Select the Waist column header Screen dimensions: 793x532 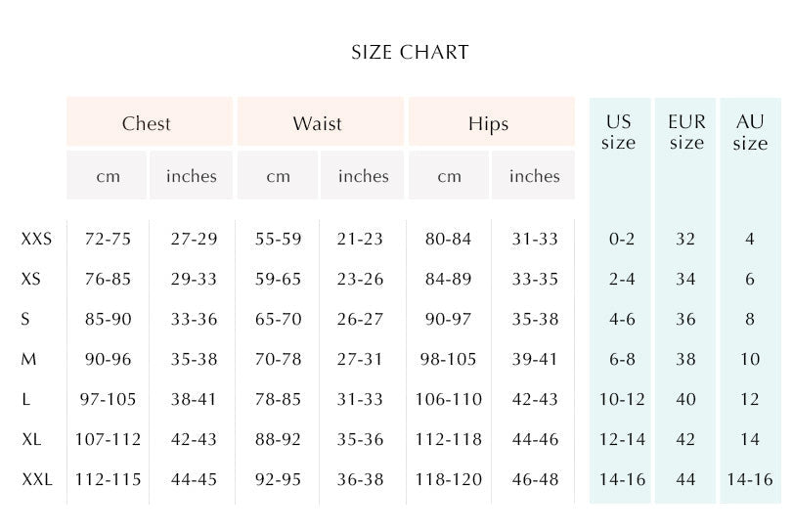[x=318, y=124]
